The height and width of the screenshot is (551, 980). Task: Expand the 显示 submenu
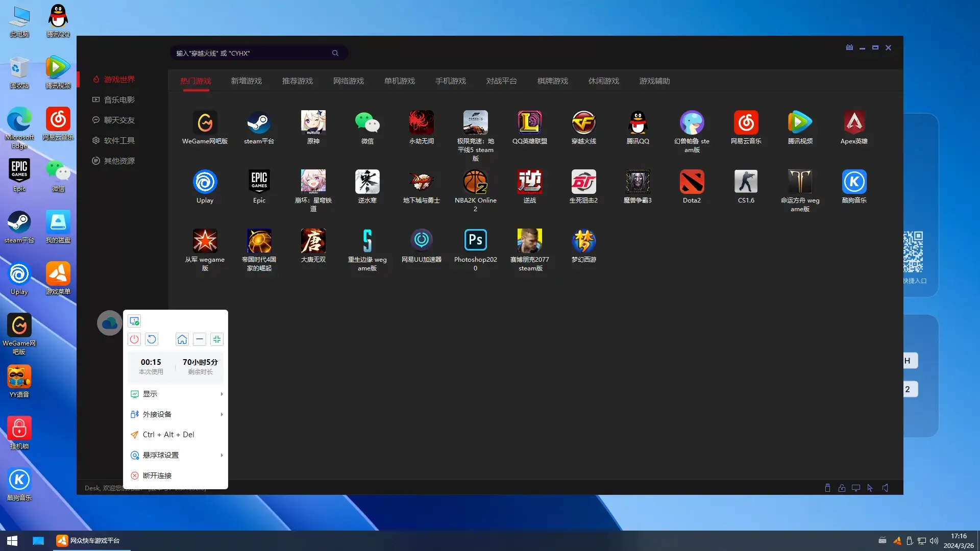tap(176, 394)
